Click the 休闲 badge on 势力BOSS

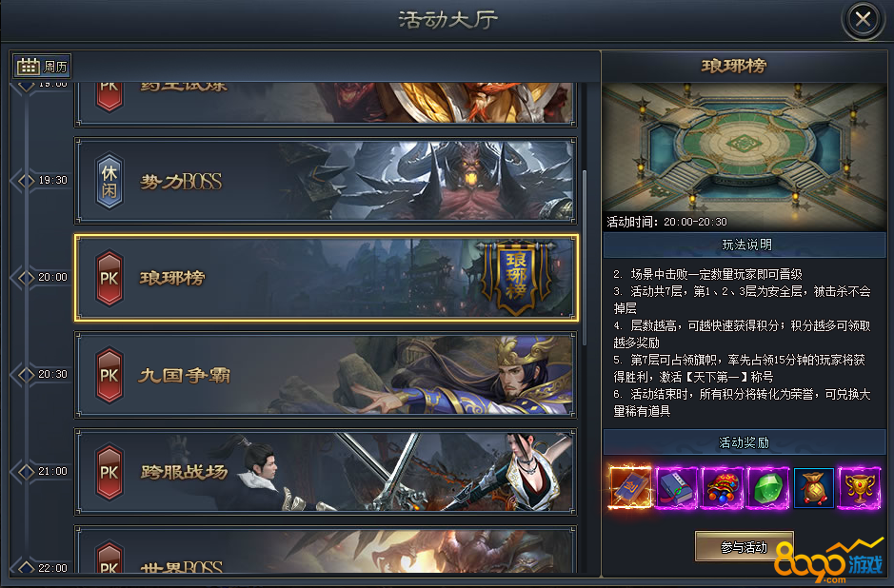tap(109, 181)
